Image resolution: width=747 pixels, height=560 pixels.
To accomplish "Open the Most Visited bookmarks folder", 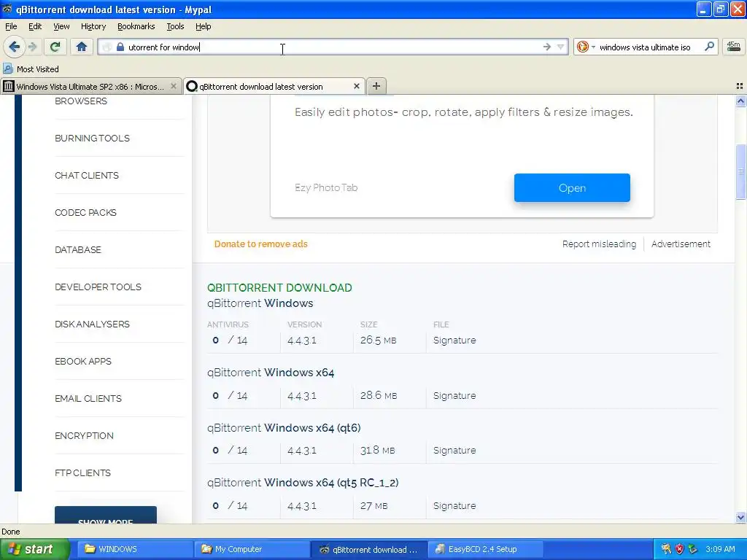I will point(31,69).
